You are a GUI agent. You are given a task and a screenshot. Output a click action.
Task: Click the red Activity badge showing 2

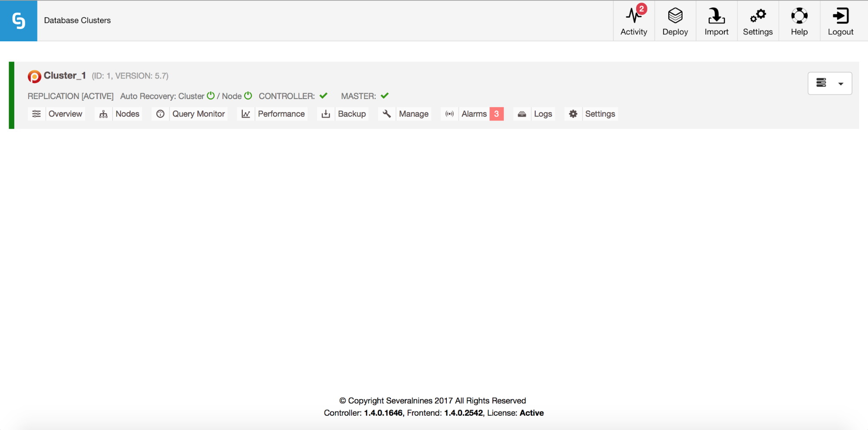(x=641, y=9)
